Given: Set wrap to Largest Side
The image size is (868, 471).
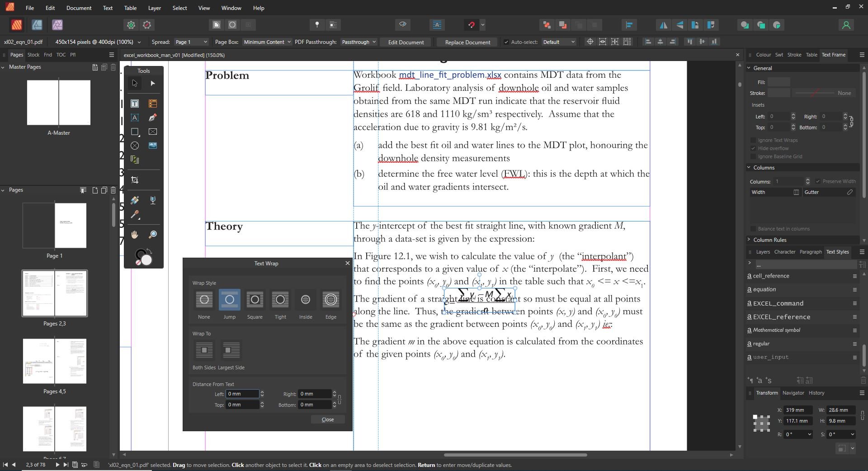Looking at the screenshot, I should point(231,350).
